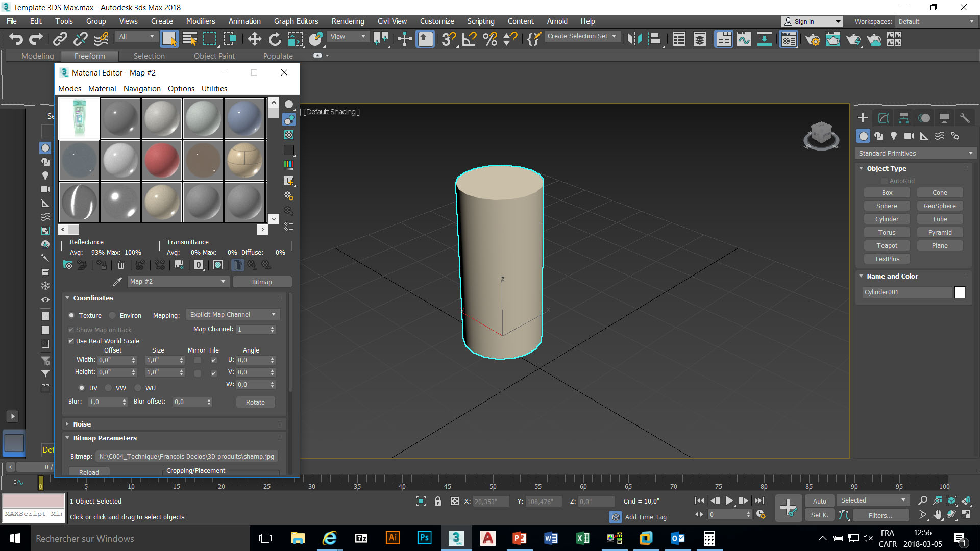Click the material eyedropper pick icon
The height and width of the screenshot is (551, 980).
click(117, 282)
